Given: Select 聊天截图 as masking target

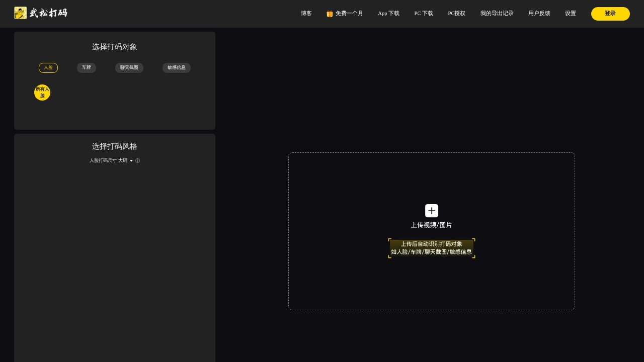Looking at the screenshot, I should (x=129, y=68).
